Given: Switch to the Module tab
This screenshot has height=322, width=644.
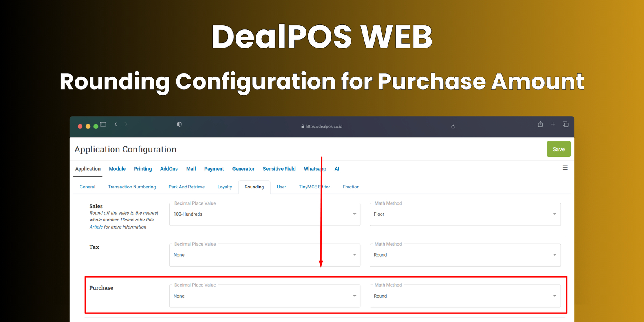Looking at the screenshot, I should [117, 169].
